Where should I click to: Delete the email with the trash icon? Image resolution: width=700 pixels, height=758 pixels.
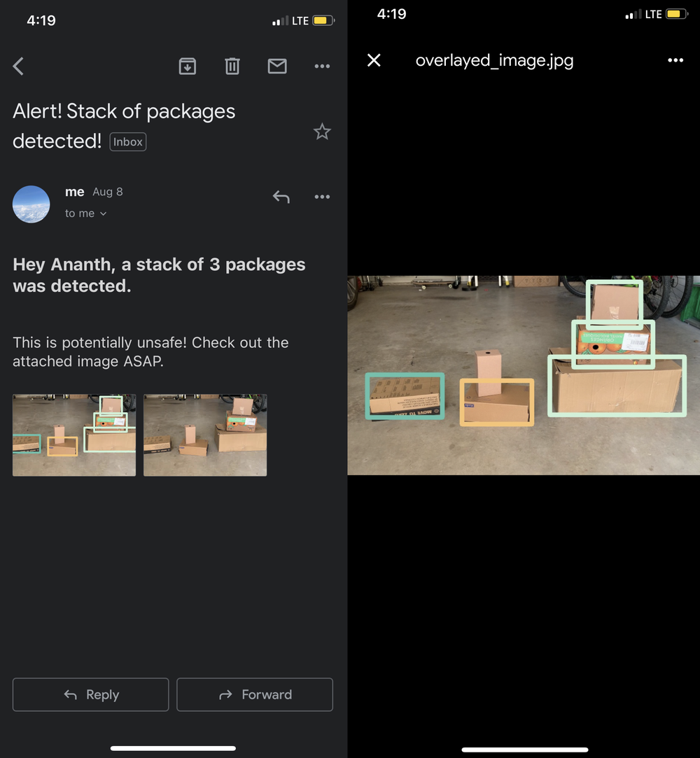(x=232, y=66)
